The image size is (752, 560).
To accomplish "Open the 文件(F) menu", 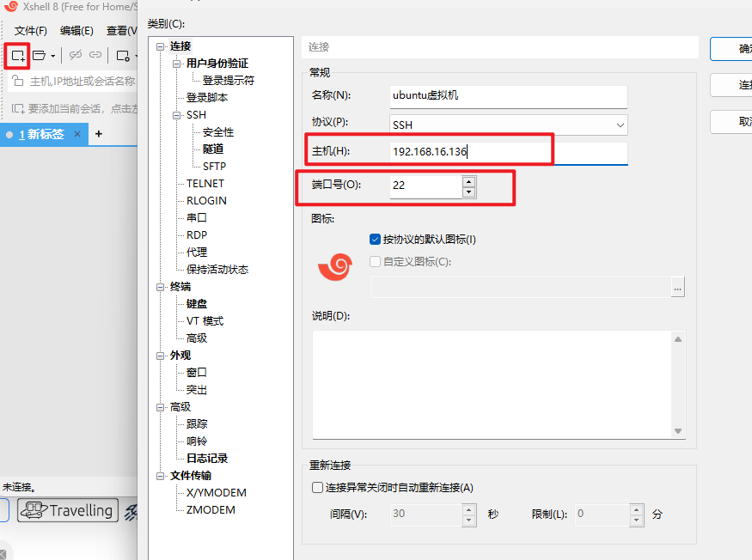I will 31,31.
